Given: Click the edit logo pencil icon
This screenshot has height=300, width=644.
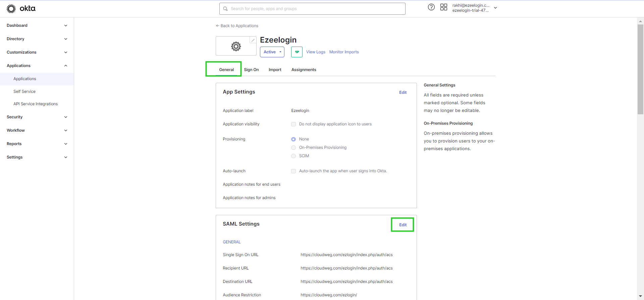Looking at the screenshot, I should [253, 40].
